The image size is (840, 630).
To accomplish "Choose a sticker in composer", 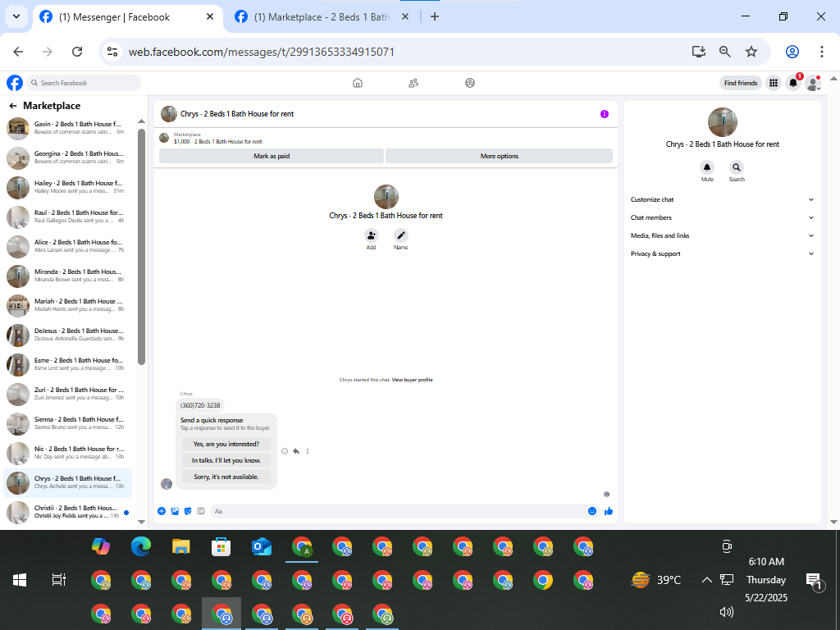I will pyautogui.click(x=188, y=511).
